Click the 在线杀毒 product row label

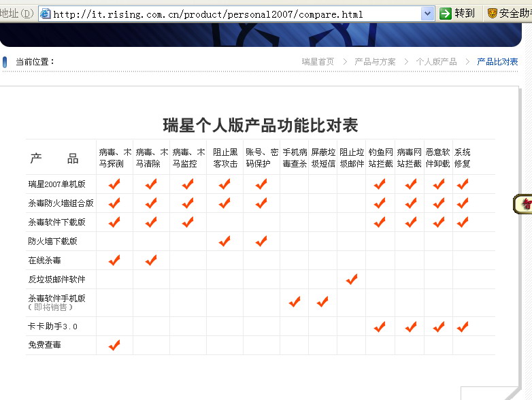(x=44, y=261)
